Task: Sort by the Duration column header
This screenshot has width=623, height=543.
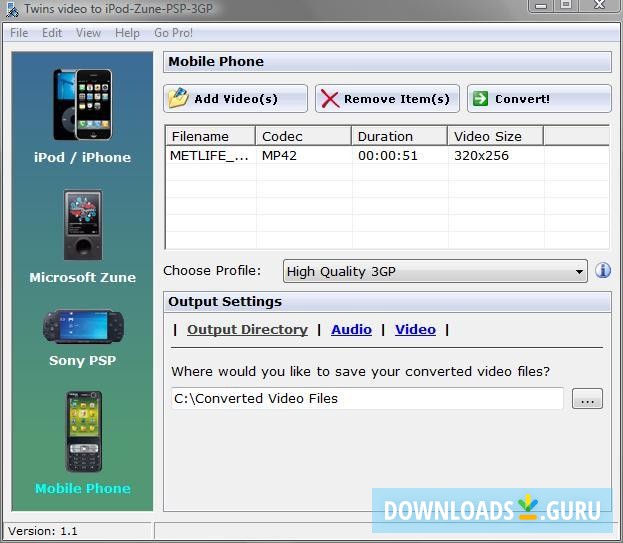Action: 399,136
